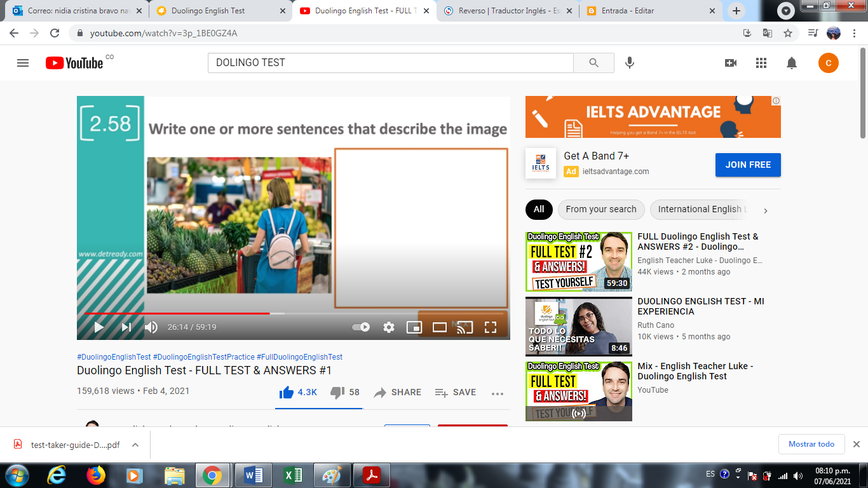868x488 pixels.
Task: Open video settings gear
Action: 389,327
